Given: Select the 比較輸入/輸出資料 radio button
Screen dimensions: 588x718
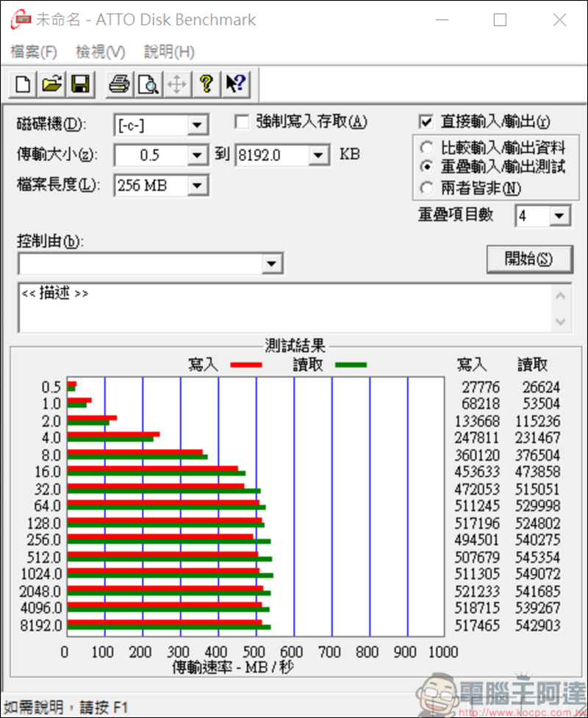Looking at the screenshot, I should click(x=426, y=148).
